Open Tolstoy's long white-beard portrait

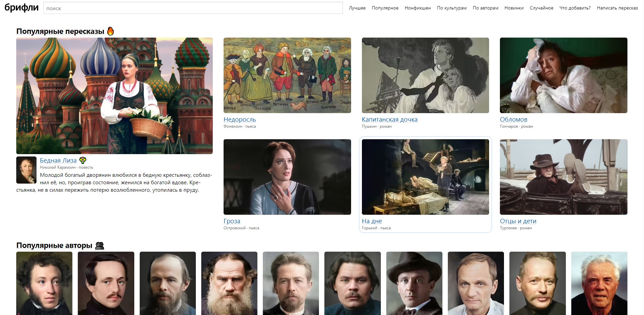tap(229, 283)
